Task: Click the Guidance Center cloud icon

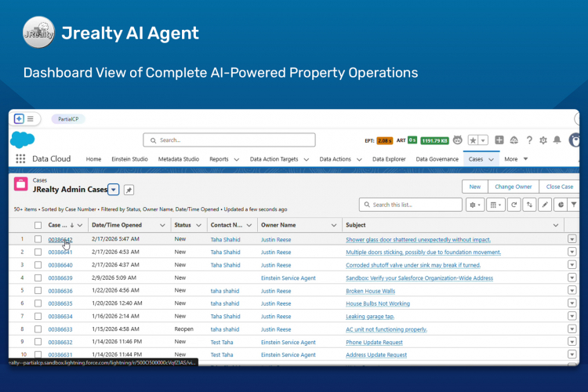Action: coord(514,140)
